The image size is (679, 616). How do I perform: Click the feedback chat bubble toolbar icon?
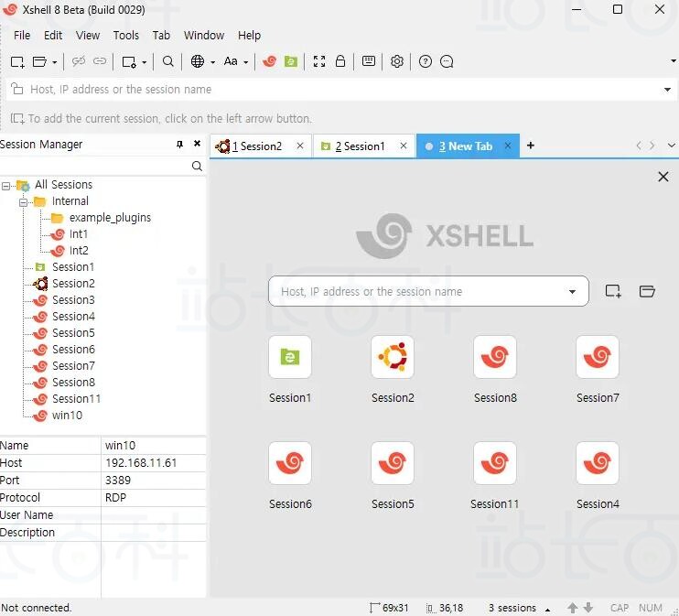tap(447, 61)
